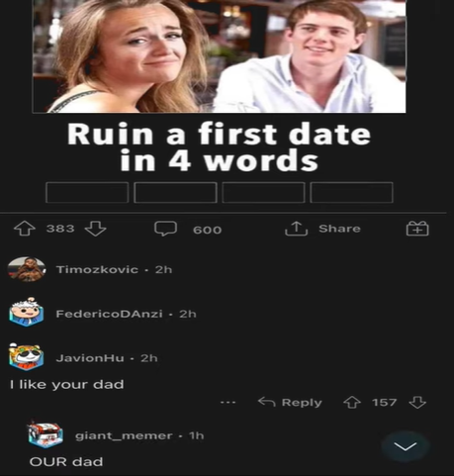Image resolution: width=454 pixels, height=476 pixels.
Task: Jump to next comment with chevron button
Action: tap(406, 446)
